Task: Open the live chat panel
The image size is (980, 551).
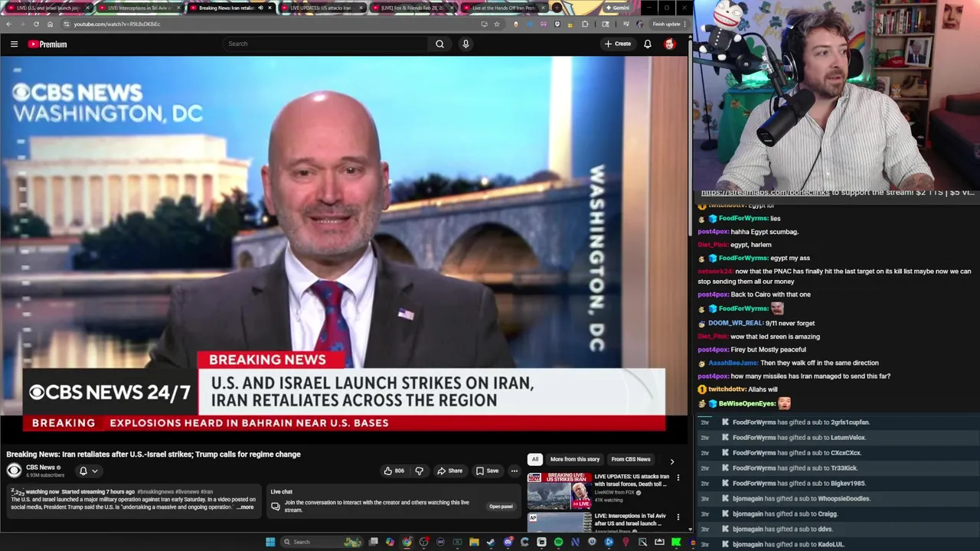Action: click(x=501, y=507)
